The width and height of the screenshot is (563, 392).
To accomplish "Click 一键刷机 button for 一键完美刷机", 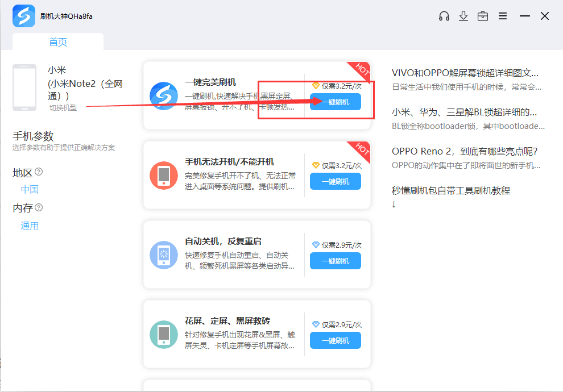I will 336,102.
